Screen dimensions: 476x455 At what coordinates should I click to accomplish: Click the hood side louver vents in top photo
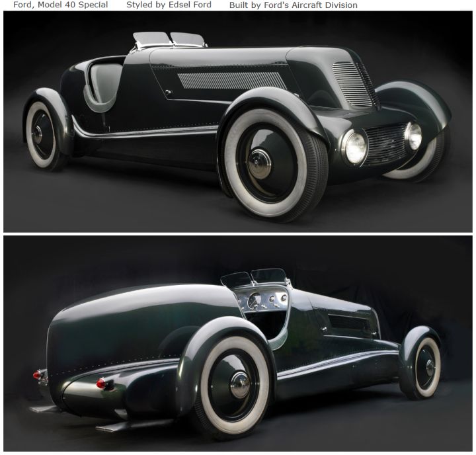[x=233, y=81]
